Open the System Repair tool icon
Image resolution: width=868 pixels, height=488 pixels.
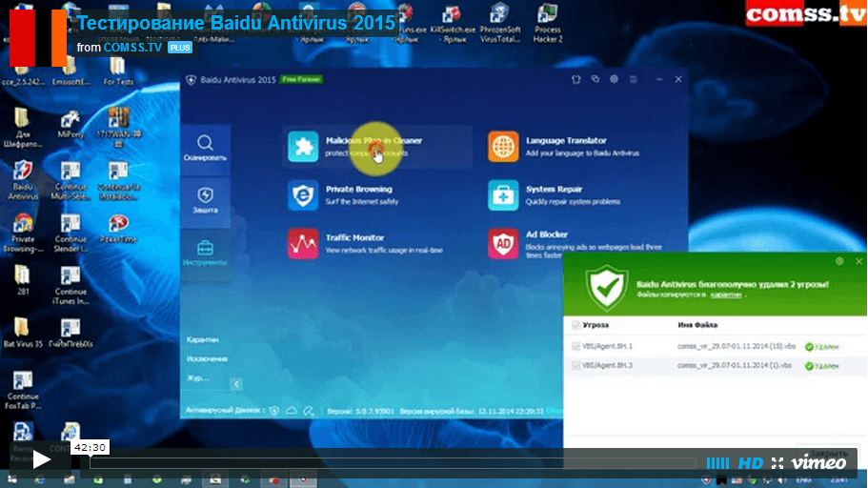click(x=503, y=195)
